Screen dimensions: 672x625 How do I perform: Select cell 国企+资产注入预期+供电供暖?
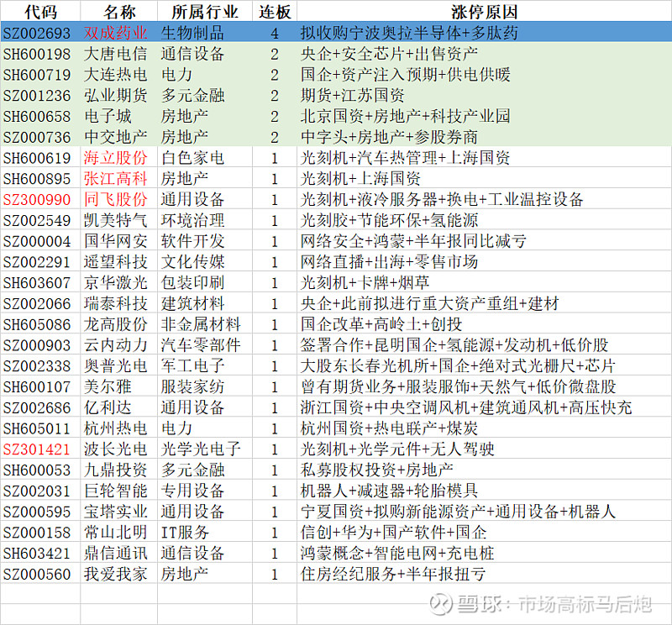pyautogui.click(x=406, y=75)
